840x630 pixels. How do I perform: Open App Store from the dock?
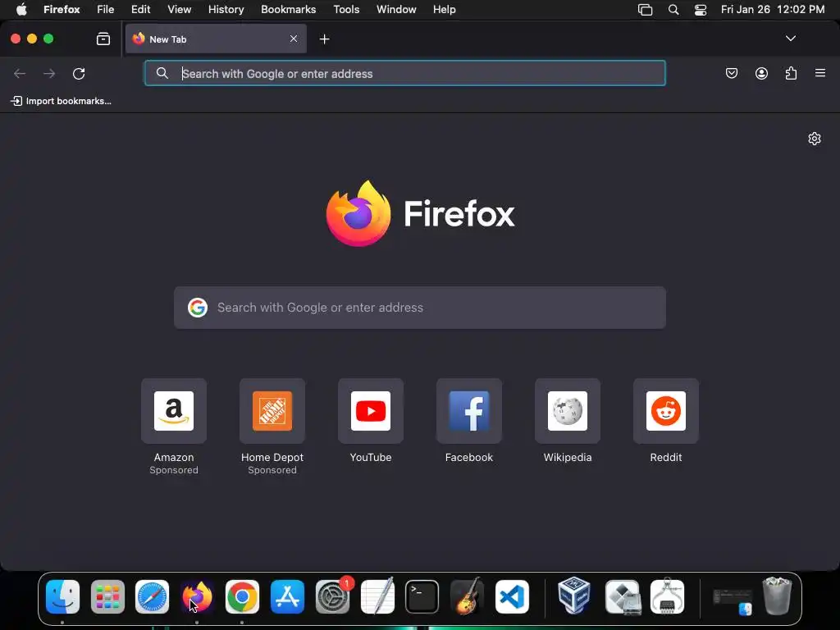(x=287, y=597)
